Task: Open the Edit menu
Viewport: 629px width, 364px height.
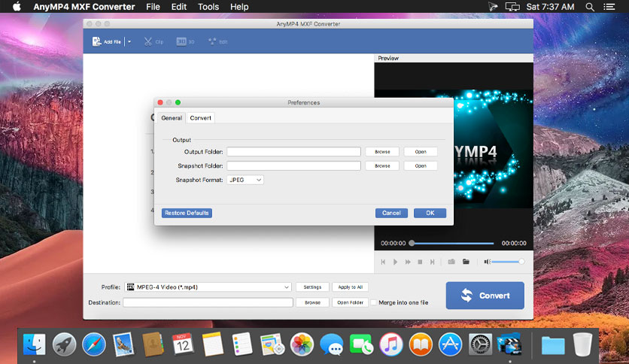Action: pyautogui.click(x=179, y=7)
